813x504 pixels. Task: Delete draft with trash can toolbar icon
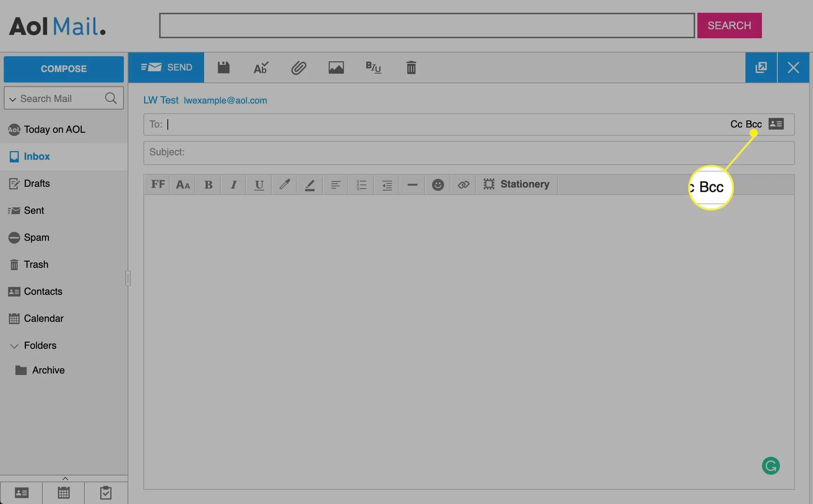click(x=411, y=68)
